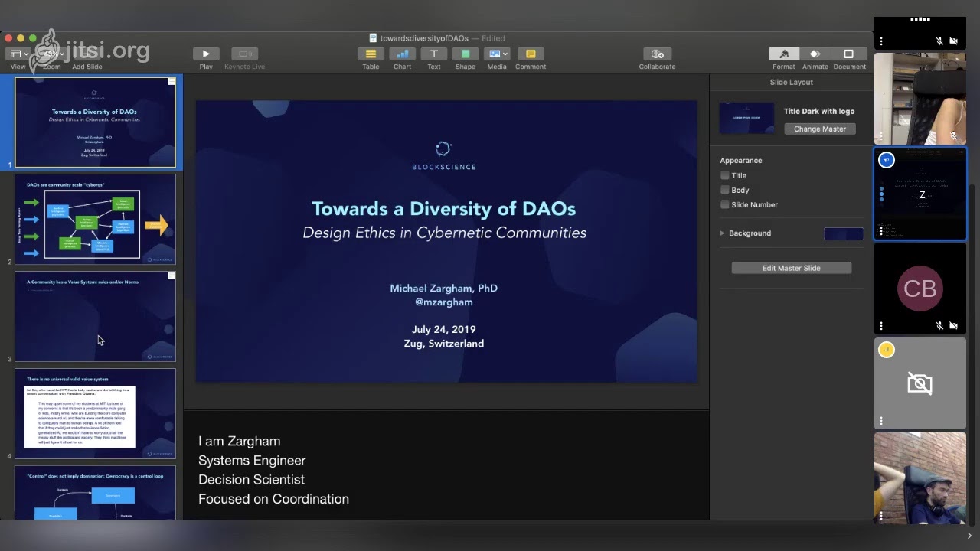Screen dimensions: 980x551
Task: Click the 'July 24, 2019' date text
Action: pyautogui.click(x=443, y=329)
